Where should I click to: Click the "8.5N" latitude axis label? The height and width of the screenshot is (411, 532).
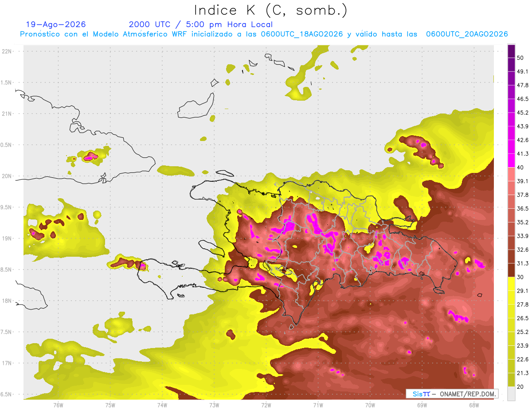click(7, 270)
